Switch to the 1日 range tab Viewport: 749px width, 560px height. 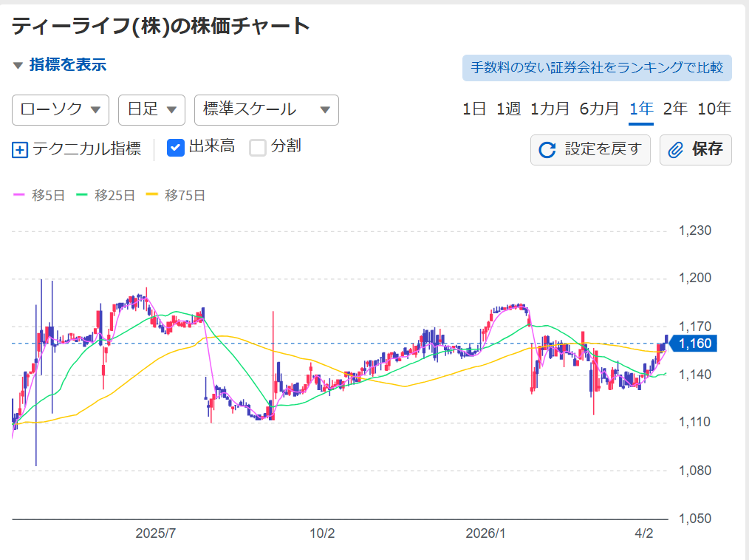[474, 109]
